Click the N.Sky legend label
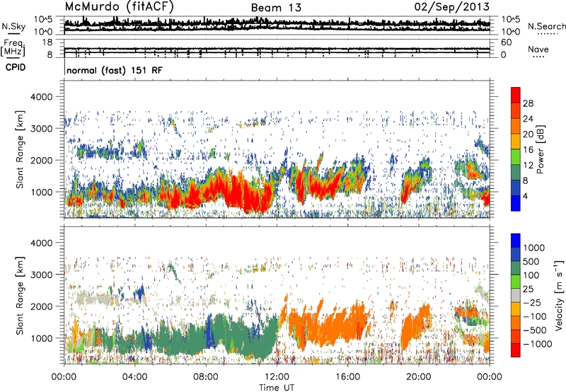The height and width of the screenshot is (392, 566). (13, 26)
